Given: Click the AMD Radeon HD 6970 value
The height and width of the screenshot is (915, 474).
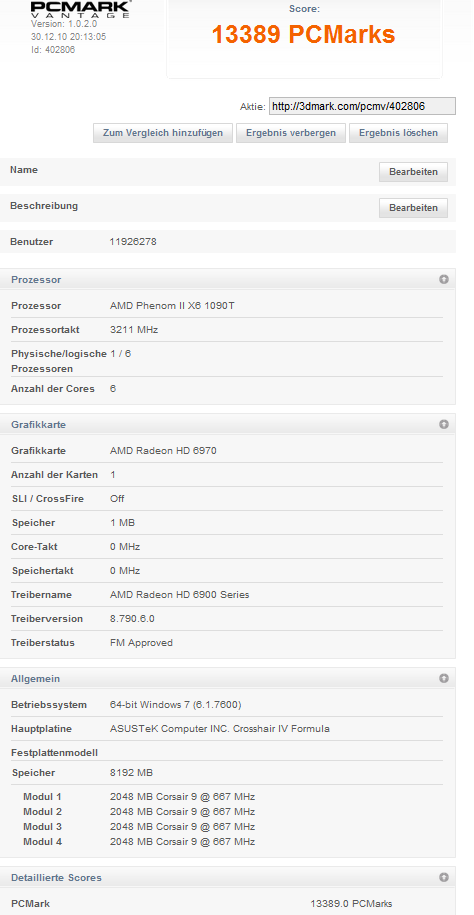Looking at the screenshot, I should coord(163,450).
